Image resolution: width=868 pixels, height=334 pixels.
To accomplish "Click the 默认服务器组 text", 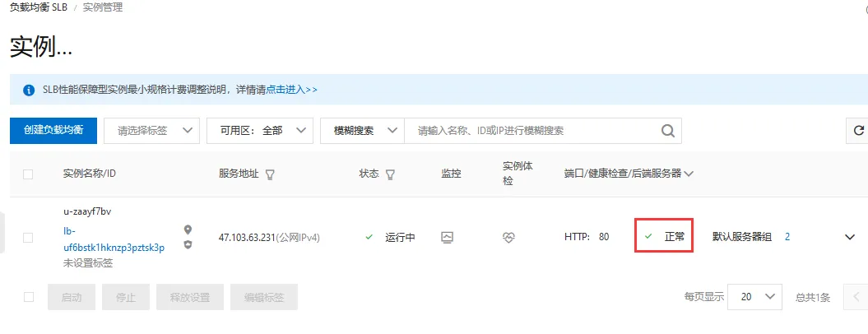I will point(742,237).
